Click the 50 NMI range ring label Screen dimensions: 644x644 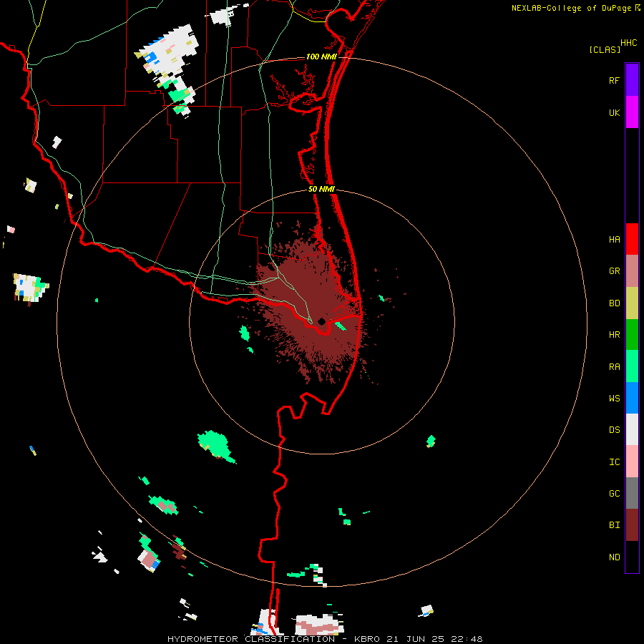[x=321, y=189]
